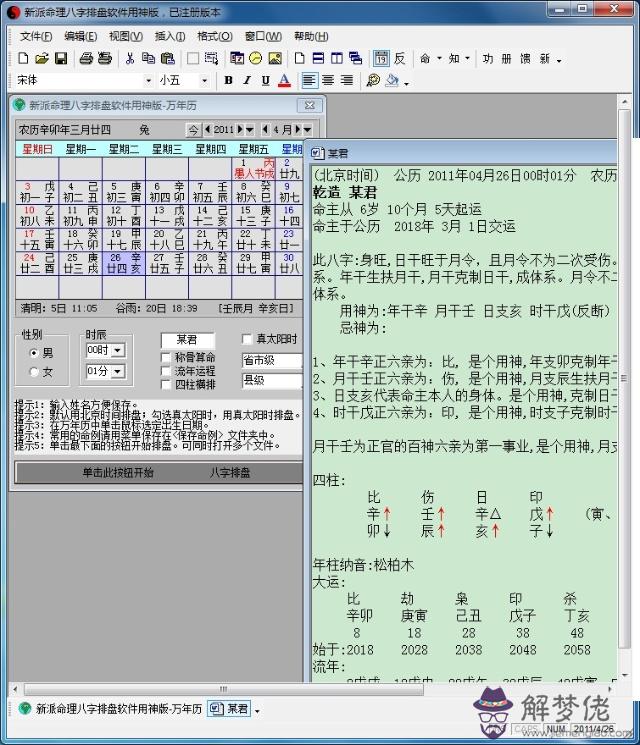Click the name field containing 某君

(x=188, y=340)
